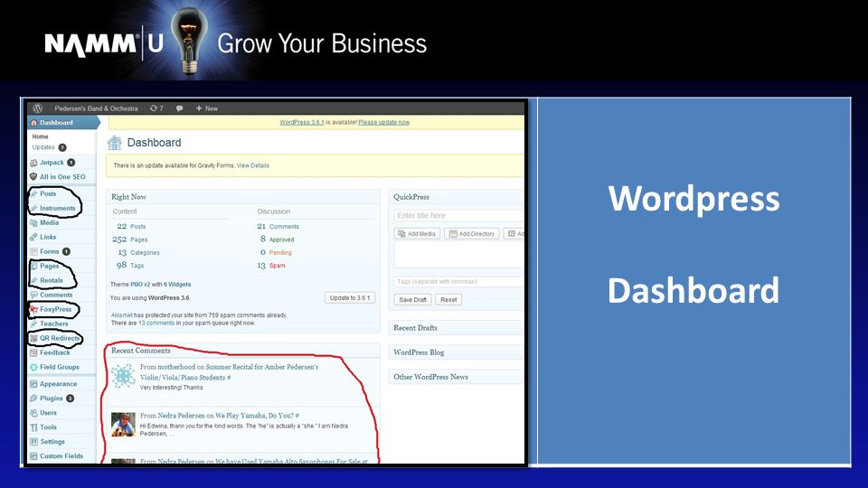Open the 8 Approved comments link
Image resolution: width=868 pixels, height=488 pixels.
(x=278, y=239)
